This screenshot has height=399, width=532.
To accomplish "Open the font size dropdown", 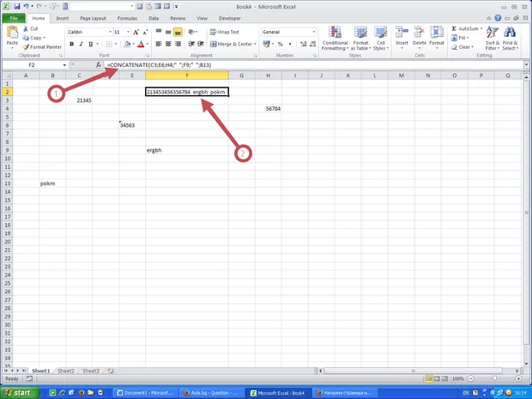I will (128, 33).
